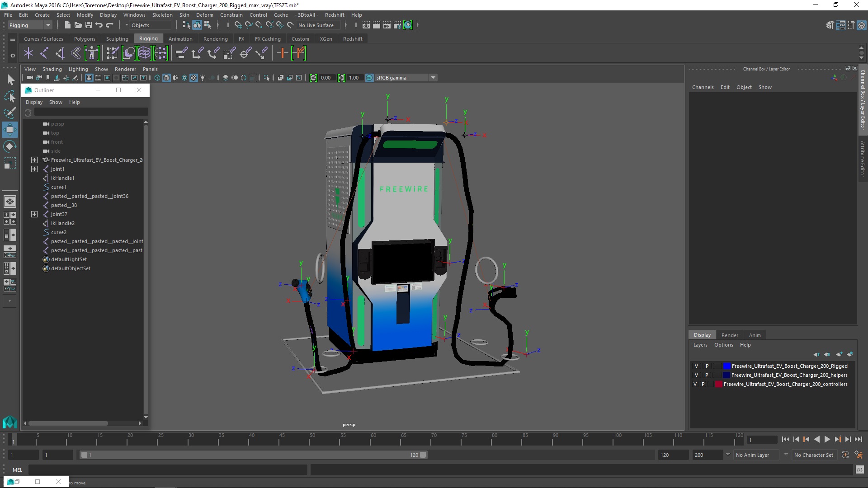Select the Locator icon on Rigging shelf

(28, 53)
